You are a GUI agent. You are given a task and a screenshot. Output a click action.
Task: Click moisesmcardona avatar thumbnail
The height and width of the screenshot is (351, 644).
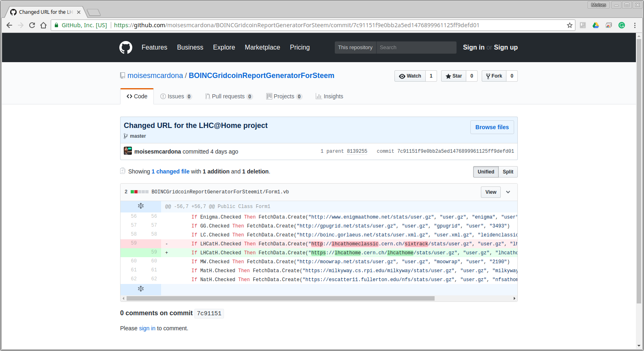(x=128, y=151)
